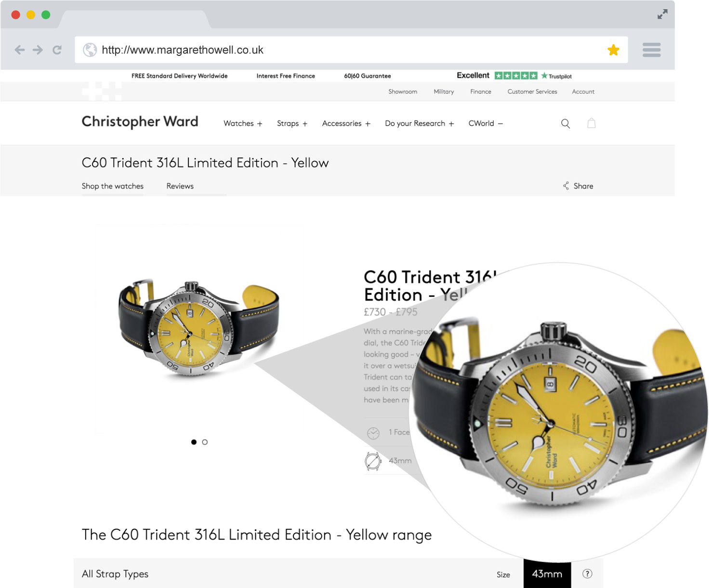Select the 43mm size option
Viewport: 713px width, 588px height.
[x=547, y=574]
